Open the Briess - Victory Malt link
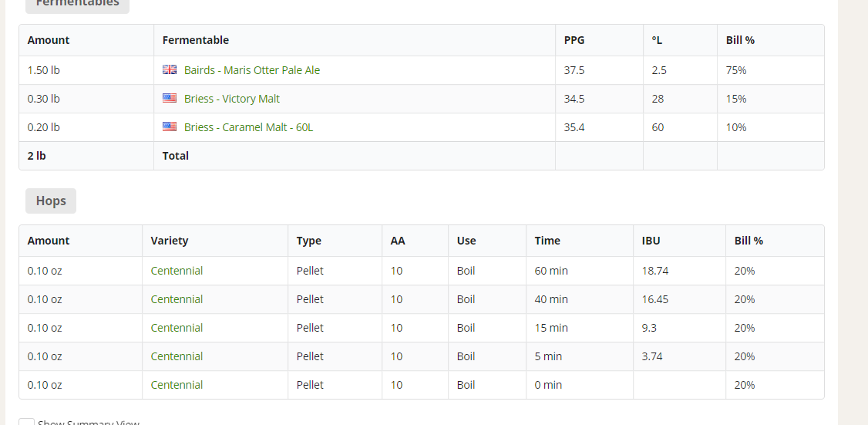Image resolution: width=868 pixels, height=425 pixels. coord(231,99)
